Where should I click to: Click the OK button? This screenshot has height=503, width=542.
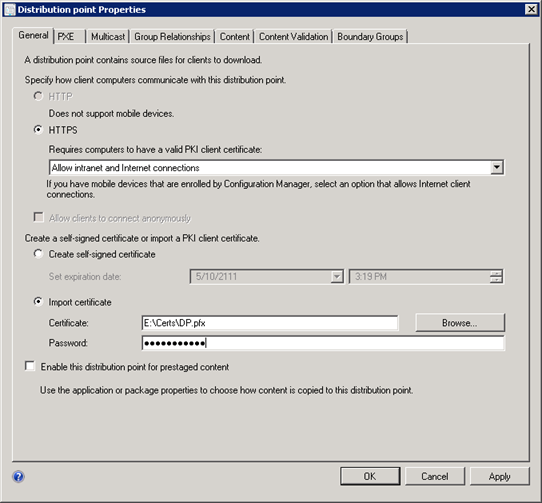point(370,476)
